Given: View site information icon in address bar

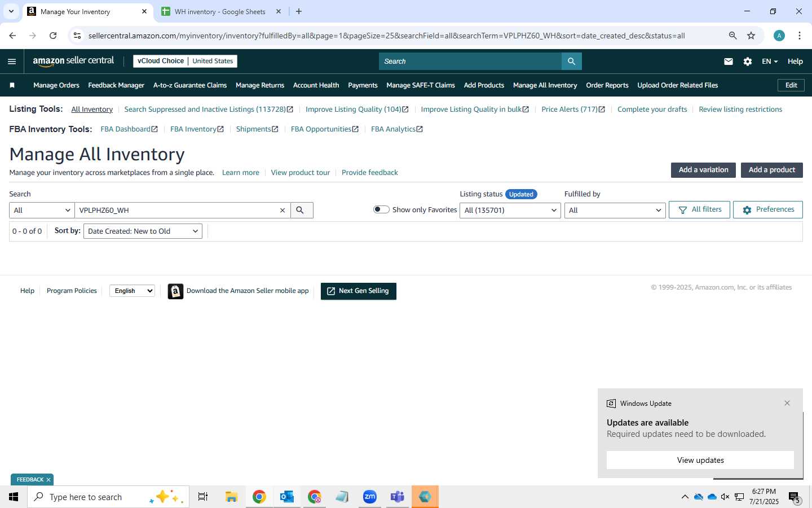Looking at the screenshot, I should point(77,36).
